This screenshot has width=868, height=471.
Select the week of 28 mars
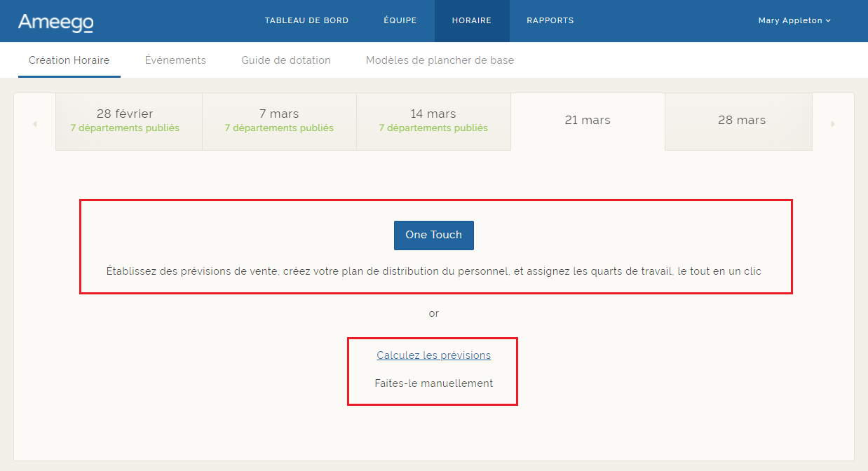[740, 121]
